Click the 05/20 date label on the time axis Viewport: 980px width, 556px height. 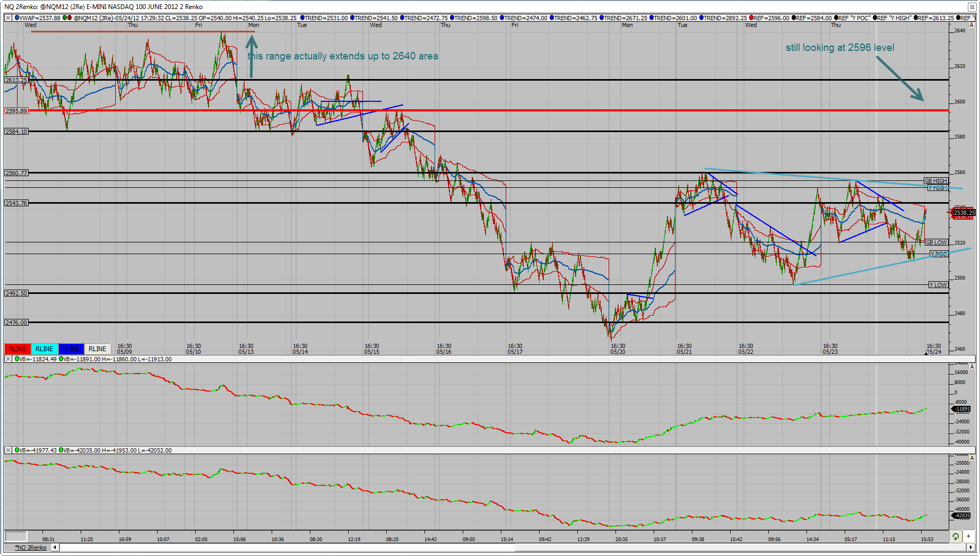(618, 352)
